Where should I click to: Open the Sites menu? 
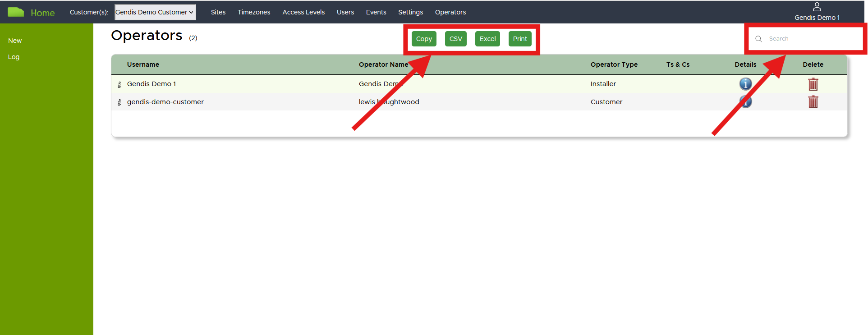(218, 12)
